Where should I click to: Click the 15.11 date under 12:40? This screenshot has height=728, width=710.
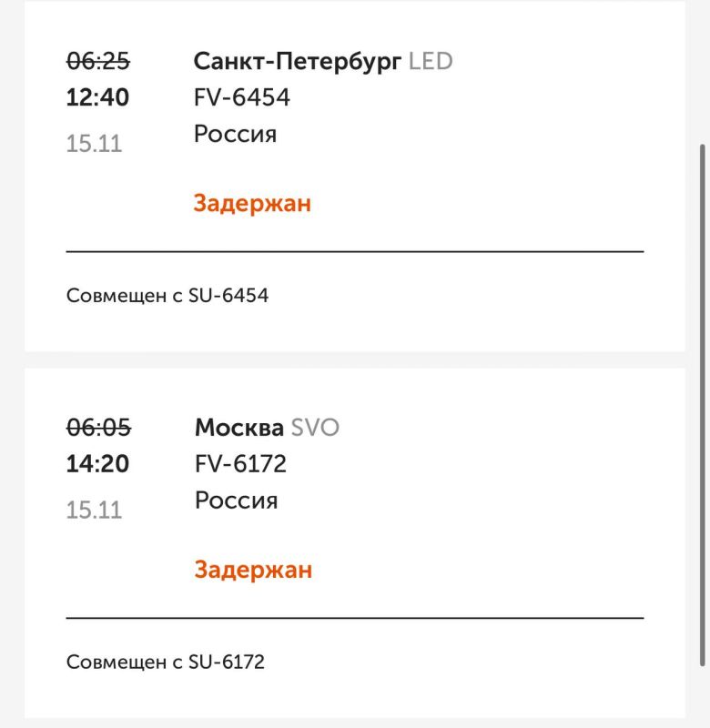(x=94, y=143)
